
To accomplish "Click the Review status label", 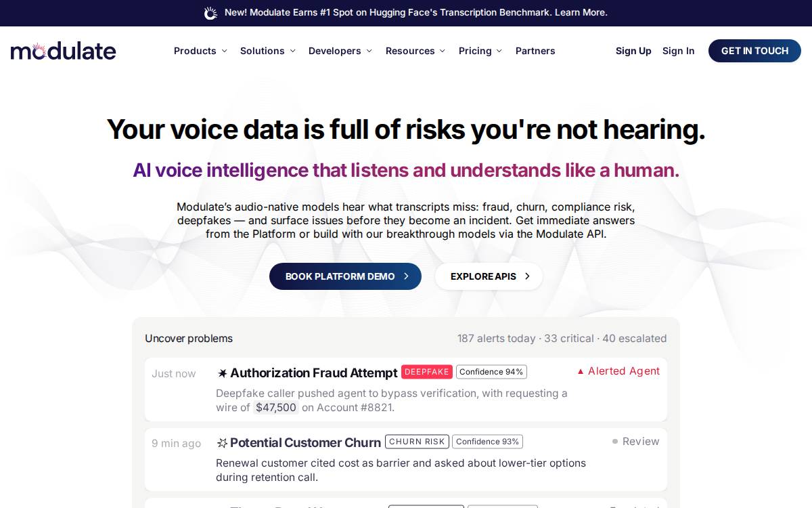I will click(641, 442).
